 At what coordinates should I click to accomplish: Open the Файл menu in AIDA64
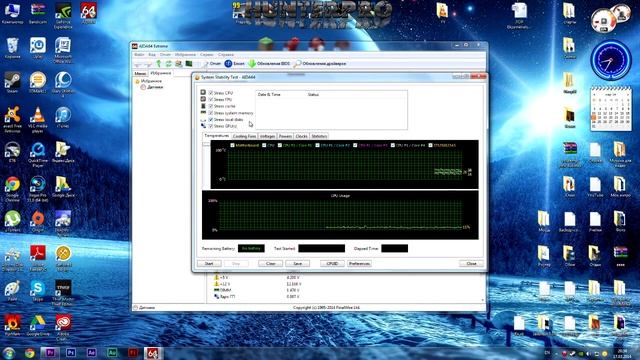(x=139, y=55)
